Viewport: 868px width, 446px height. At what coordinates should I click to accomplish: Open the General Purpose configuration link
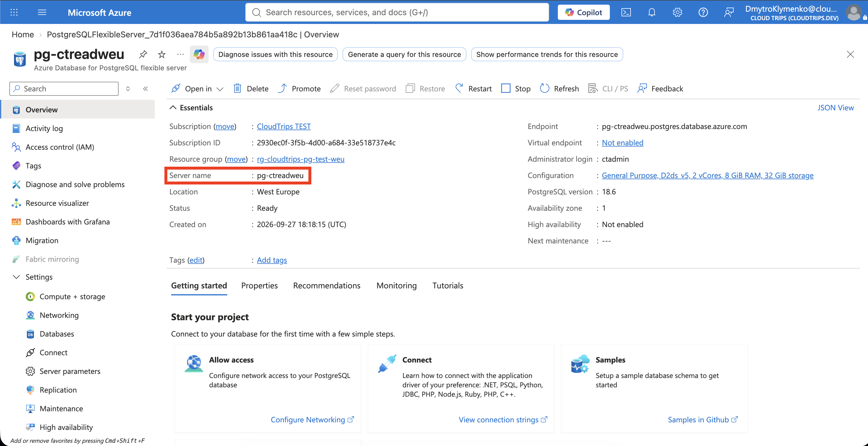tap(708, 175)
